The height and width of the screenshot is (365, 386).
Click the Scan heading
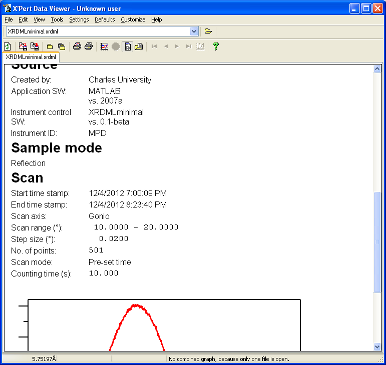click(x=27, y=178)
